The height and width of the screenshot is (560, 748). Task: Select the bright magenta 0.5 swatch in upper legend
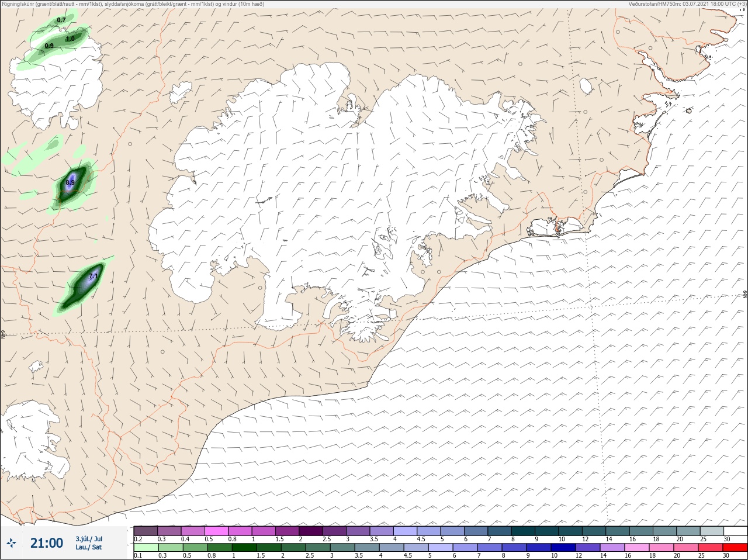216,531
